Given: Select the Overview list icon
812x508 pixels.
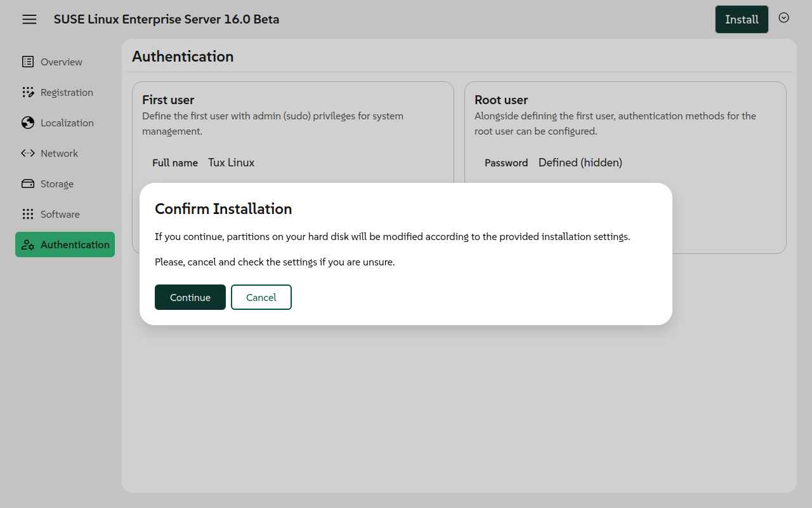Looking at the screenshot, I should point(27,62).
